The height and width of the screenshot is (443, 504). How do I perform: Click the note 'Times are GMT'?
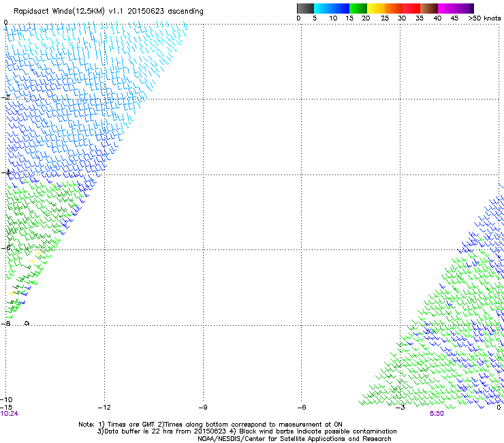[131, 425]
